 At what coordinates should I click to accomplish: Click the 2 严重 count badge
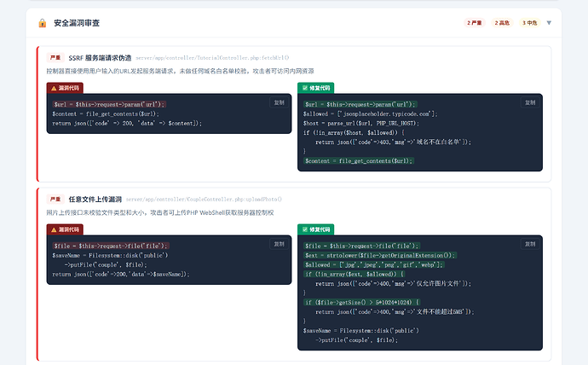click(475, 23)
